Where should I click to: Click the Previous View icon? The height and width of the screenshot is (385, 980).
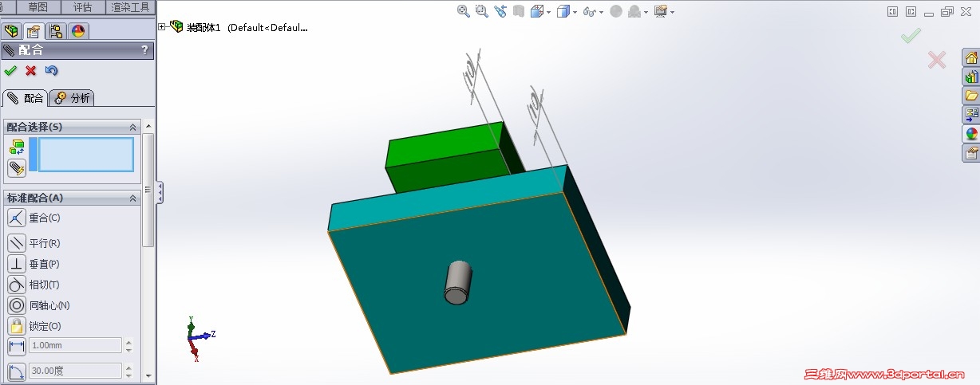click(500, 11)
